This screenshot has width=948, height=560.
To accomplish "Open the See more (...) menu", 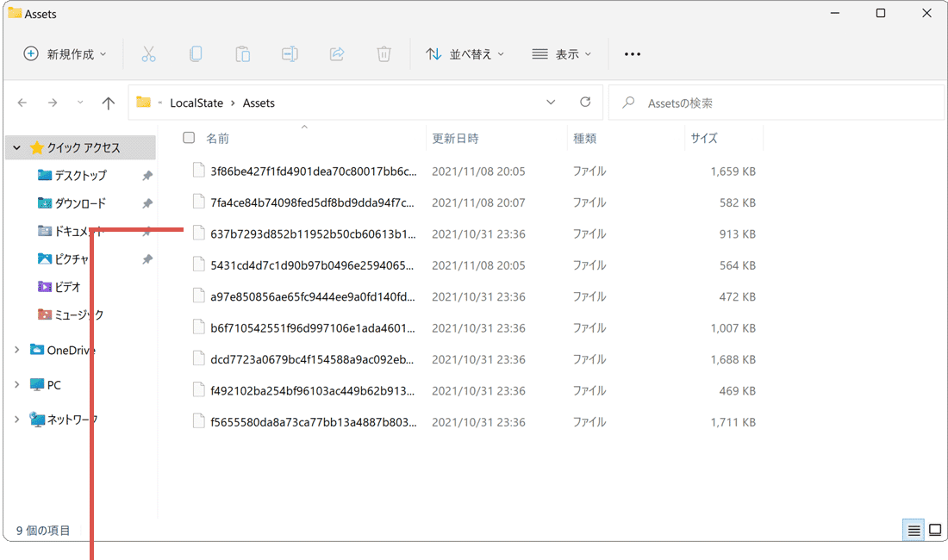I will 632,53.
